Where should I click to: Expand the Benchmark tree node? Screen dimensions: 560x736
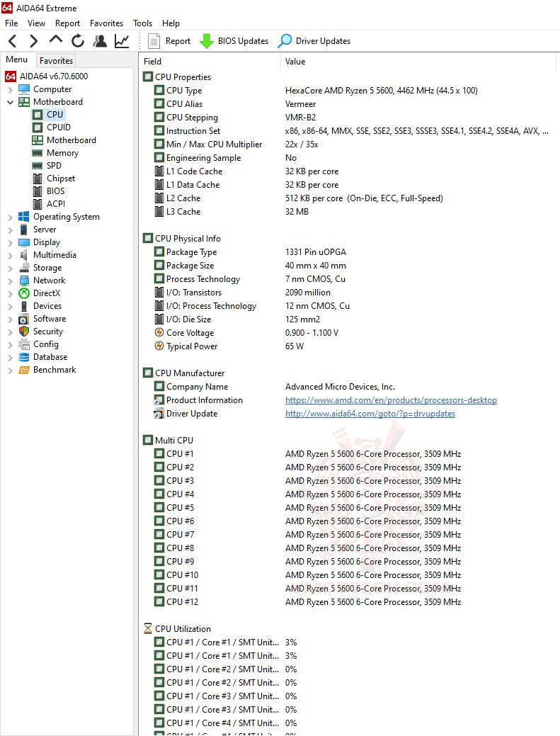pyautogui.click(x=11, y=370)
